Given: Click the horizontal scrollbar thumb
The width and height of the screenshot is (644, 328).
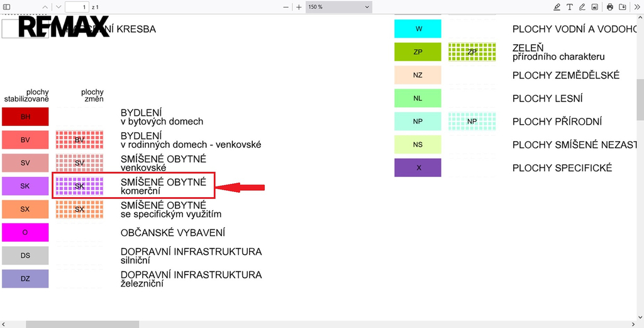Looking at the screenshot, I should coord(82,324).
